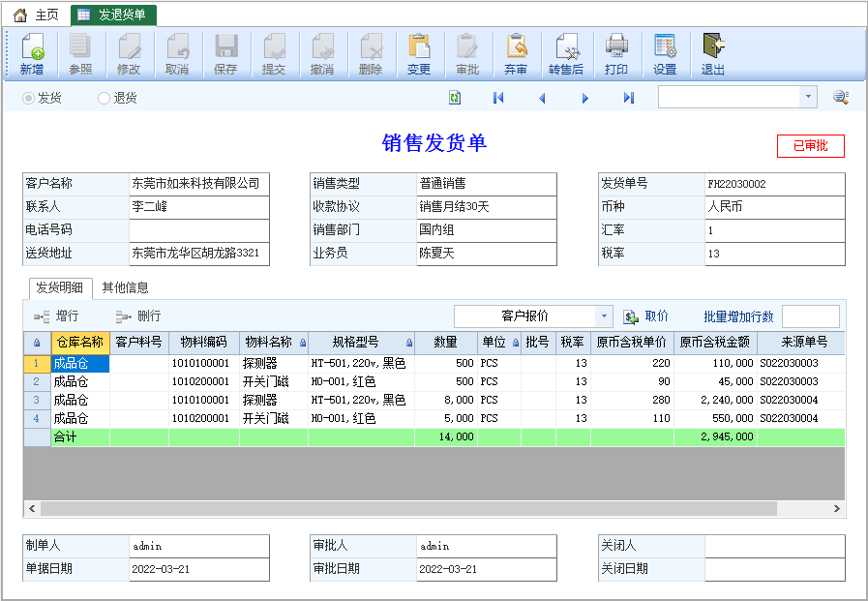Click the 删除 (Delete) toolbar icon
The height and width of the screenshot is (601, 868).
point(371,53)
